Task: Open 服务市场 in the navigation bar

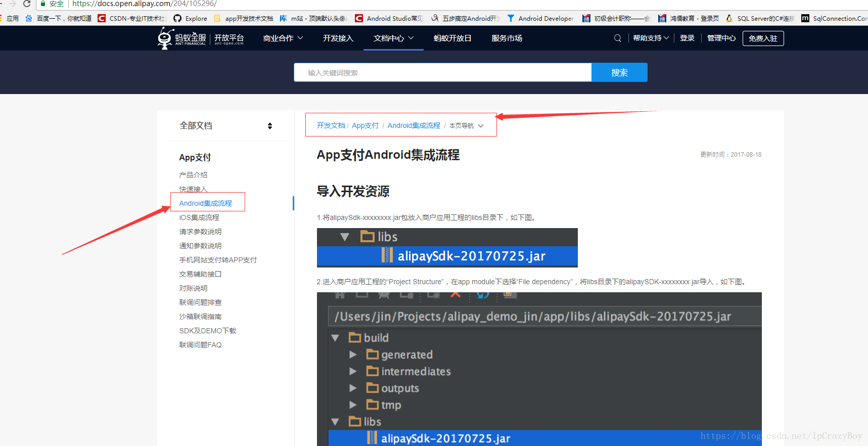Action: (507, 38)
